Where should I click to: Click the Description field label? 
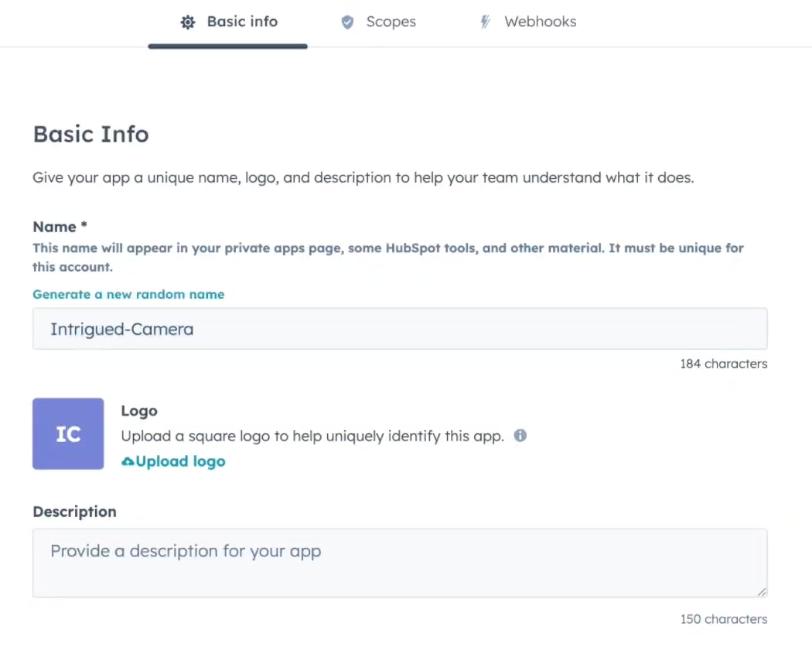(x=74, y=511)
